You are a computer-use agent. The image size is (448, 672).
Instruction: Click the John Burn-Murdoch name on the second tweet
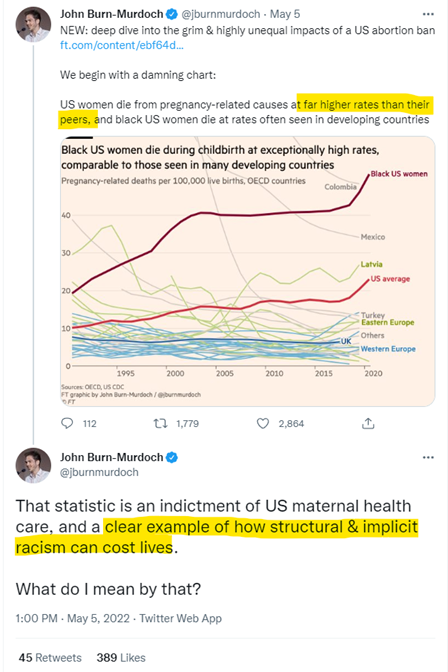(111, 457)
